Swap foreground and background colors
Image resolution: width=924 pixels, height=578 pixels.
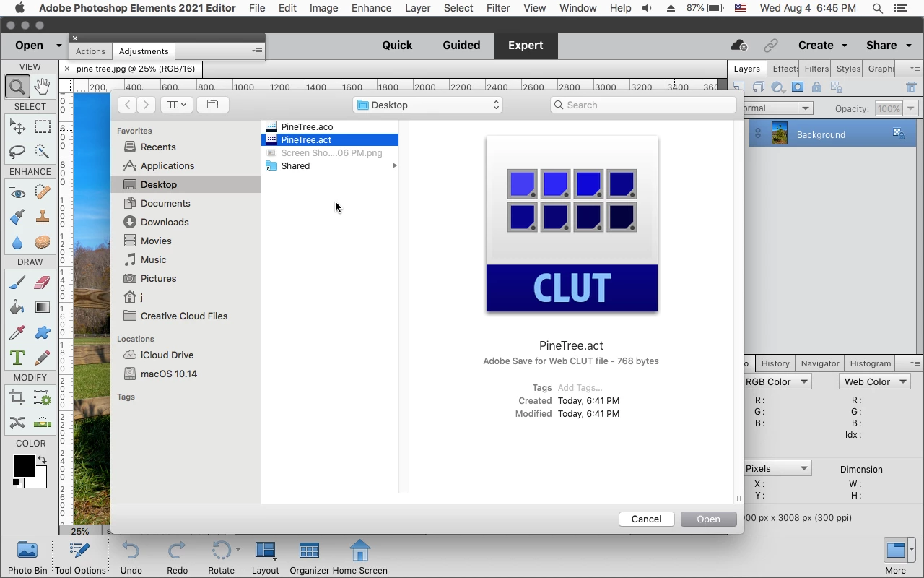[x=42, y=460]
